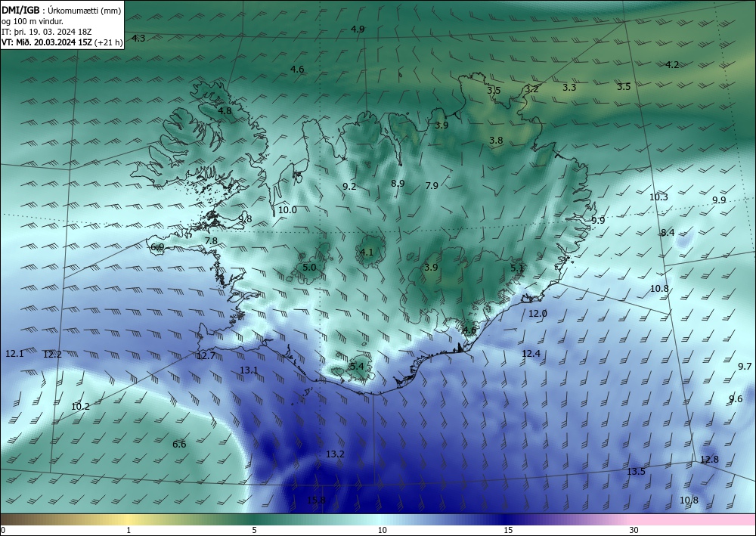Click the 12.7 value on the map
The width and height of the screenshot is (756, 536).
[x=206, y=356]
